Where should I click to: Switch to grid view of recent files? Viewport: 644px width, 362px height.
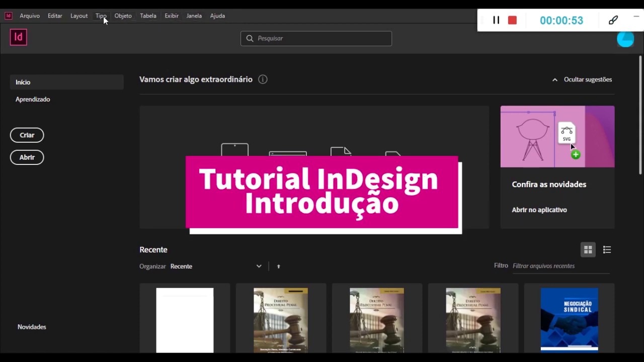588,250
